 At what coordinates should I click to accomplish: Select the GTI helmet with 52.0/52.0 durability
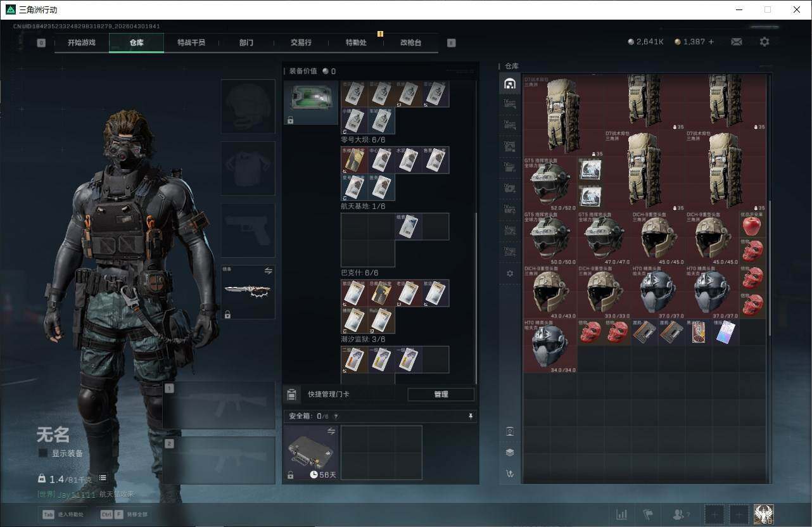550,184
